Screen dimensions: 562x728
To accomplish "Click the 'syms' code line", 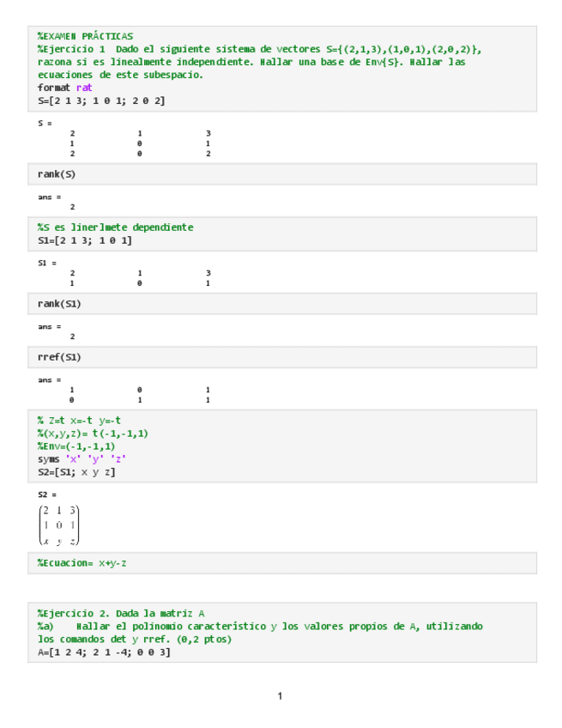I will coord(82,459).
